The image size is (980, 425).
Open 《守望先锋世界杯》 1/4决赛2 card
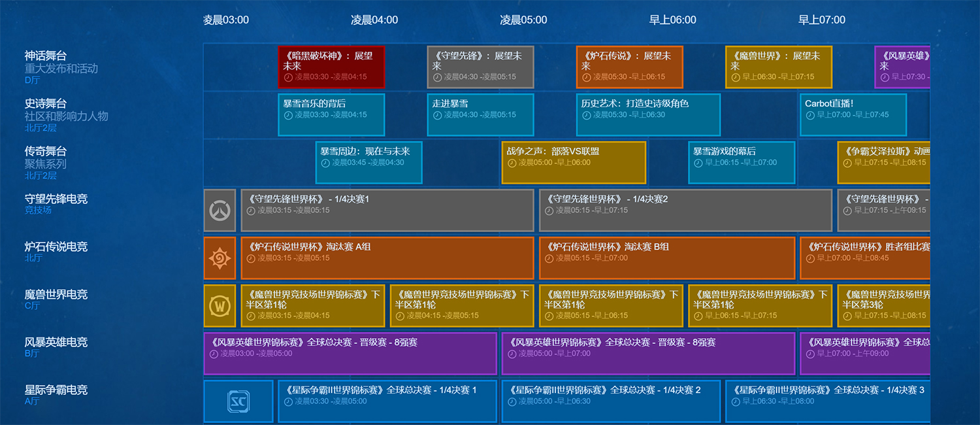click(x=686, y=211)
